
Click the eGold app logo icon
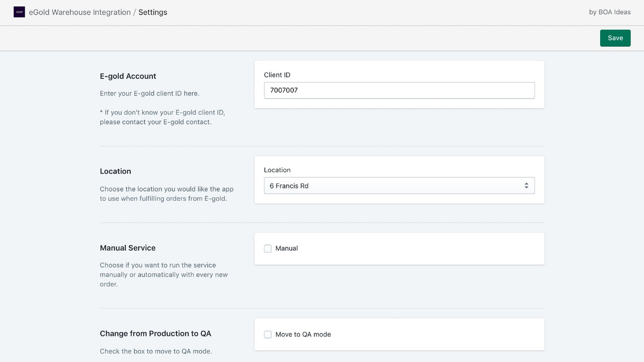(x=19, y=12)
